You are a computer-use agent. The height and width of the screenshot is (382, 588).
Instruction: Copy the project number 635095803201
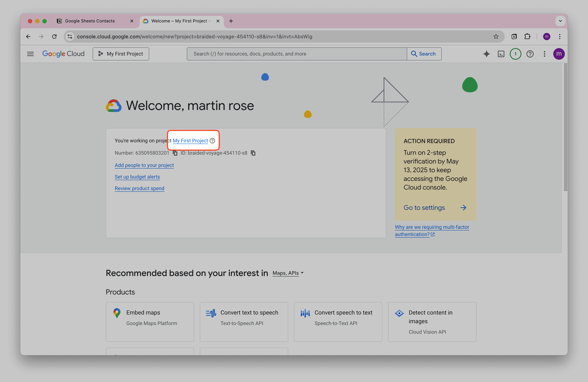175,153
